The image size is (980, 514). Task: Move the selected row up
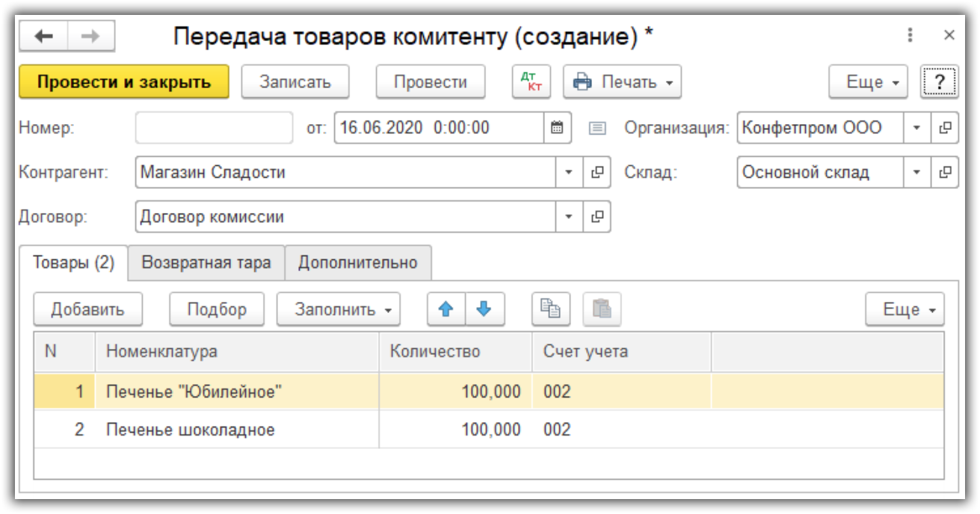[446, 309]
